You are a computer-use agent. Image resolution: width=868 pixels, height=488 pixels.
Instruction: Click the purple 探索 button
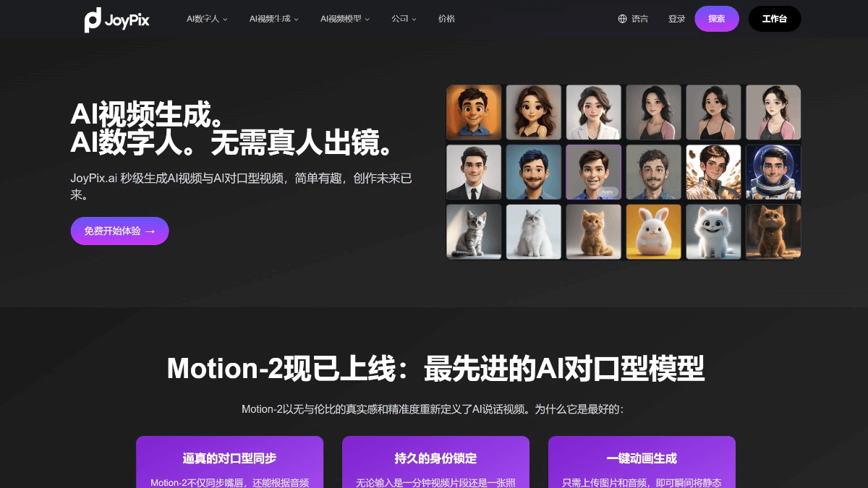click(x=717, y=19)
